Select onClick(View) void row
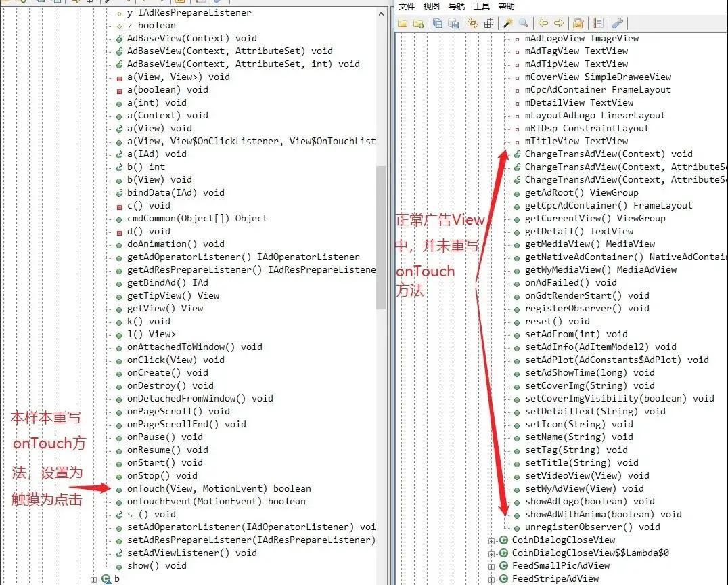 (175, 360)
